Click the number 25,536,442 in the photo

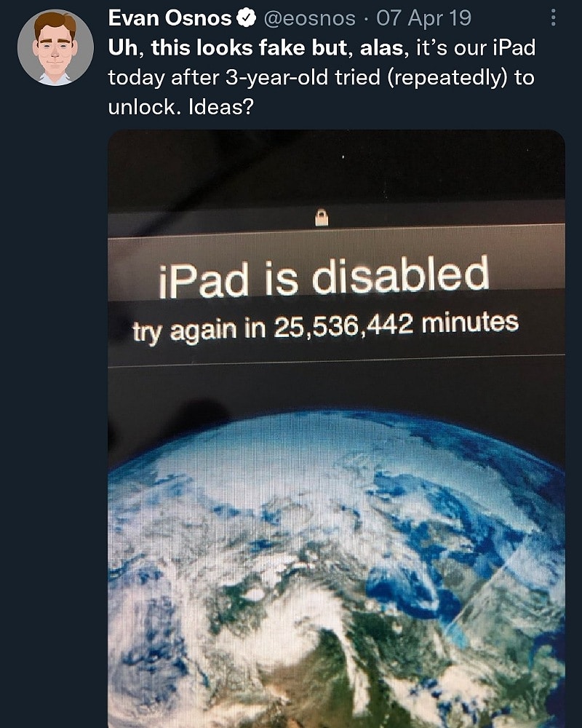(343, 325)
